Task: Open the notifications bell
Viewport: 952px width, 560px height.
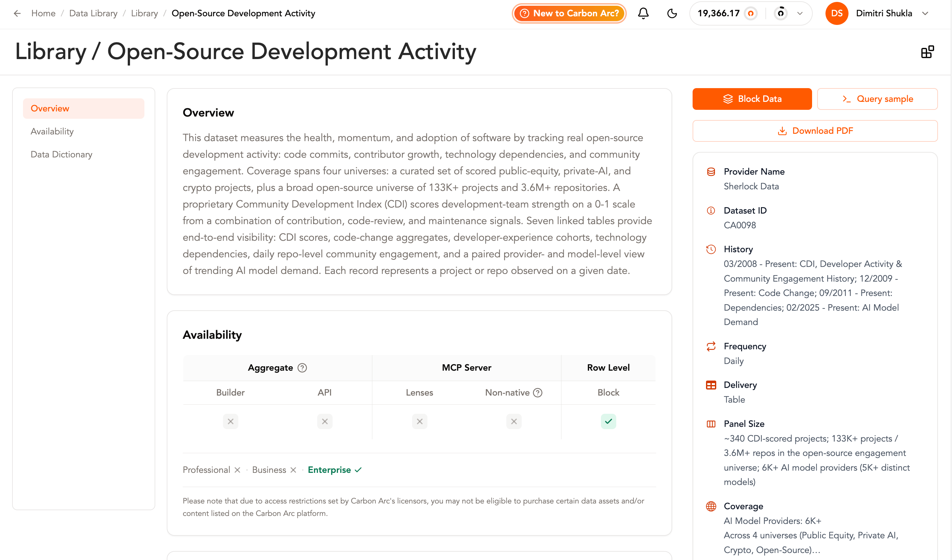Action: click(643, 14)
